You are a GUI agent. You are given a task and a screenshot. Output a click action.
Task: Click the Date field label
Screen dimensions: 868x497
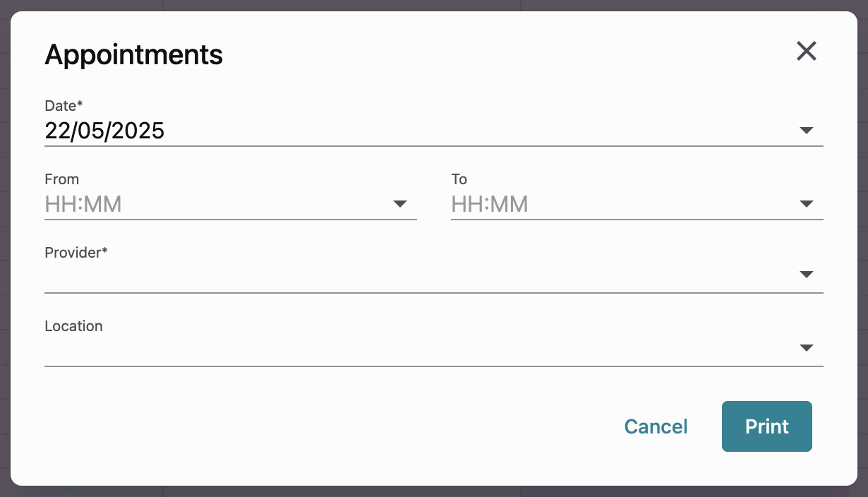(63, 105)
